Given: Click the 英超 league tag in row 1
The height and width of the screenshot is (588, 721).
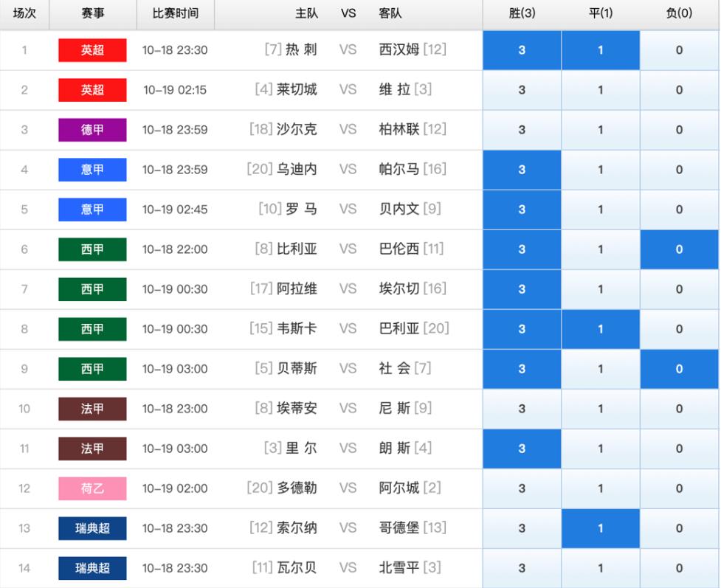Looking at the screenshot, I should pyautogui.click(x=92, y=50).
